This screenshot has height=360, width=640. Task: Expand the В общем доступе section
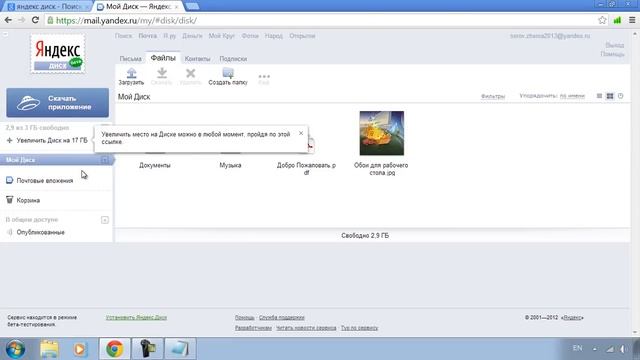104,220
